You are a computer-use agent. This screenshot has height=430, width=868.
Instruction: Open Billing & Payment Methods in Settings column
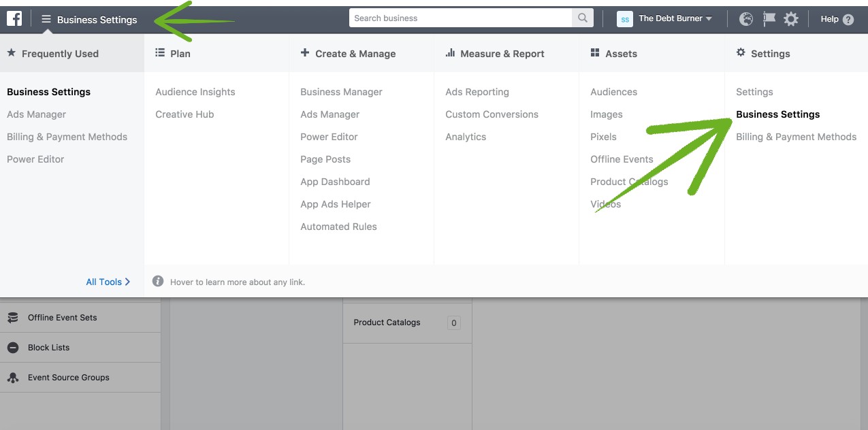tap(796, 137)
